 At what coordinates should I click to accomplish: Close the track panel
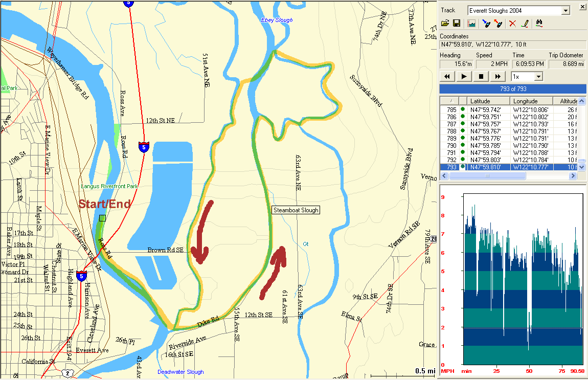coord(582,7)
